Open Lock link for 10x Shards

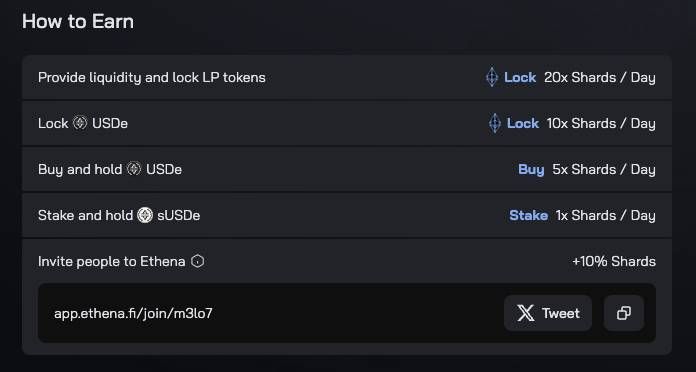tap(523, 123)
